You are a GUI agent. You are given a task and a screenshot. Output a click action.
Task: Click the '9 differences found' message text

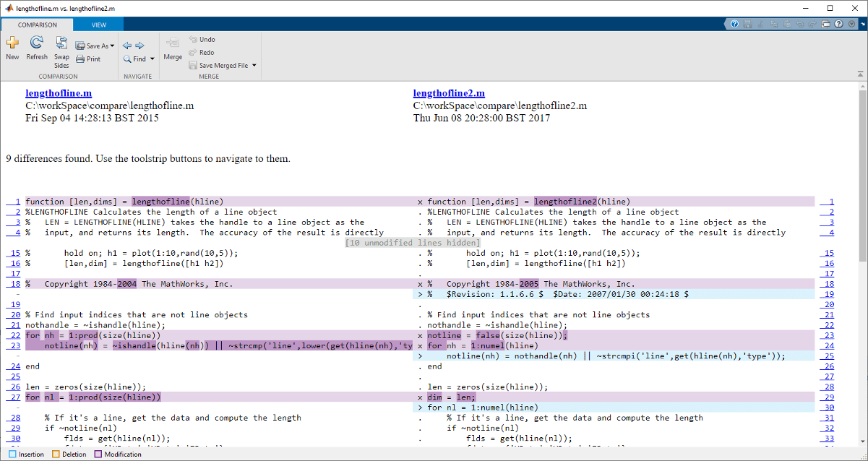pos(148,158)
